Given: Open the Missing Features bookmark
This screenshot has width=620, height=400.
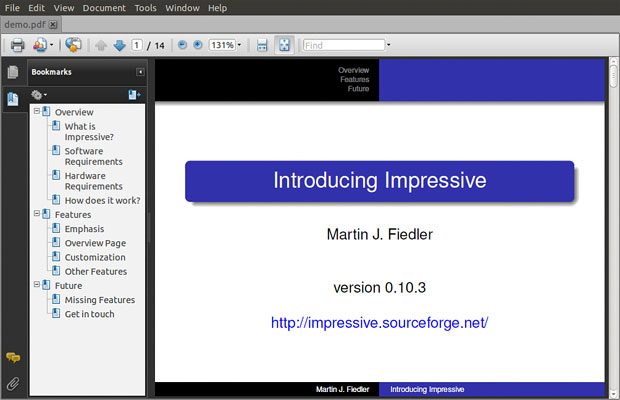Looking at the screenshot, I should 100,300.
